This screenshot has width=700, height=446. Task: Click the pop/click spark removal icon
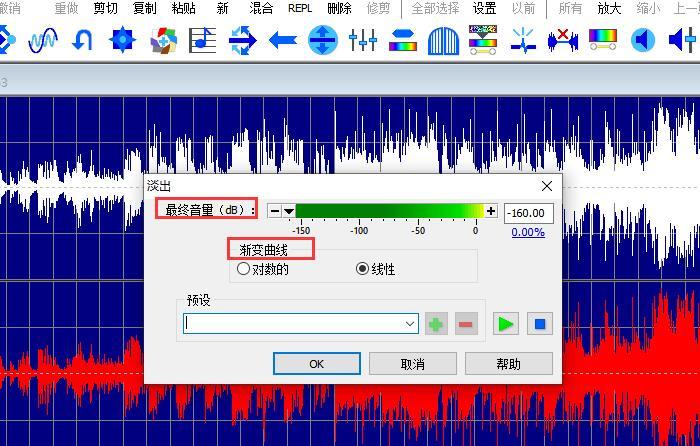pos(523,40)
